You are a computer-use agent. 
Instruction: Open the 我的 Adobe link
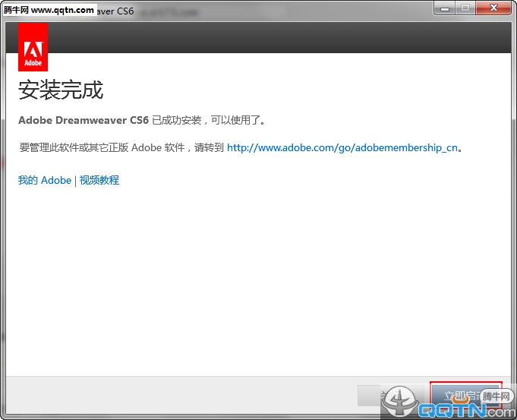pos(45,180)
